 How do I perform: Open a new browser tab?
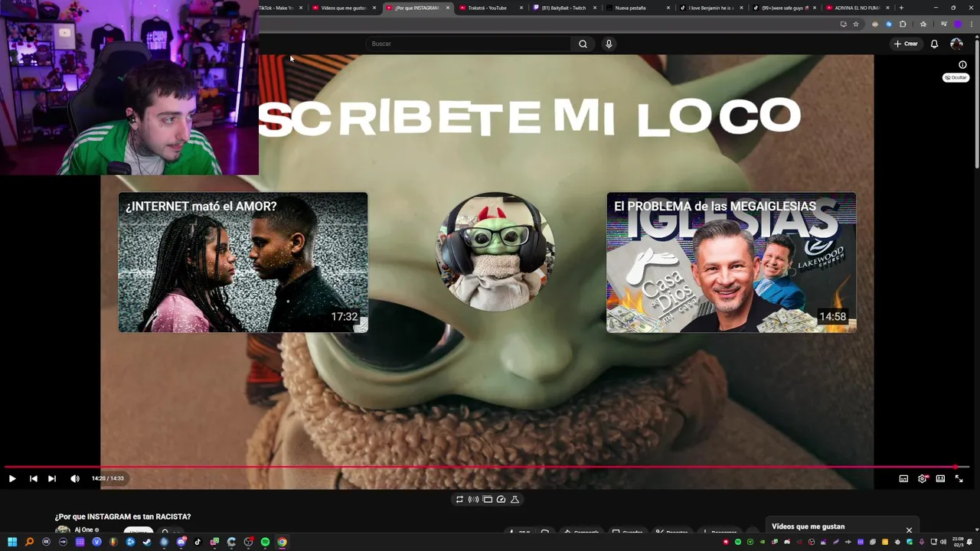[x=901, y=8]
